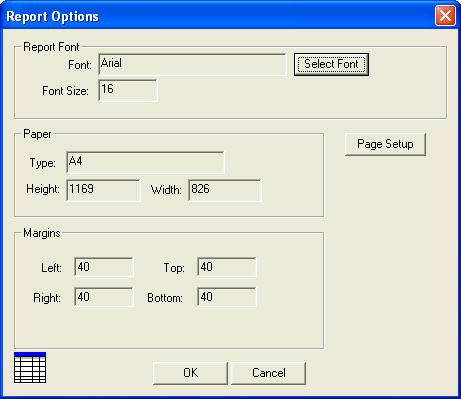
Task: Click the Font Size field
Action: (x=128, y=90)
